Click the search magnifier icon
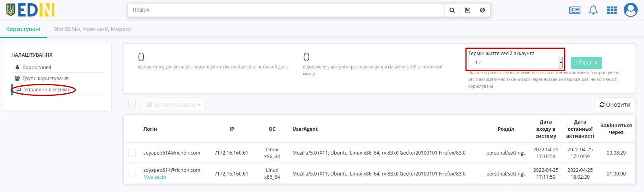This screenshot has height=192, width=644. 452,10
